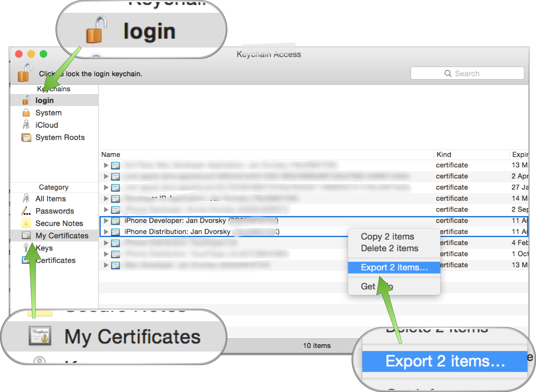Click the 10 items status bar text
The image size is (536, 392).
[317, 345]
